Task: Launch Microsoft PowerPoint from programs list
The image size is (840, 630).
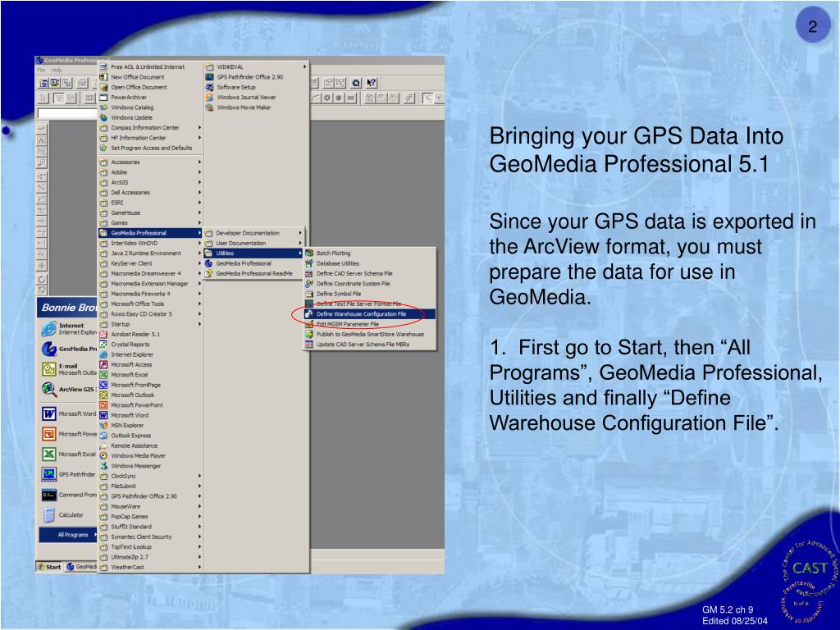Action: [151, 405]
